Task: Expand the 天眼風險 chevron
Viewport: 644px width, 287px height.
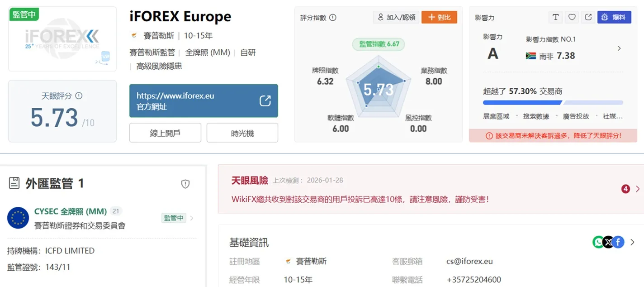Action: click(638, 189)
